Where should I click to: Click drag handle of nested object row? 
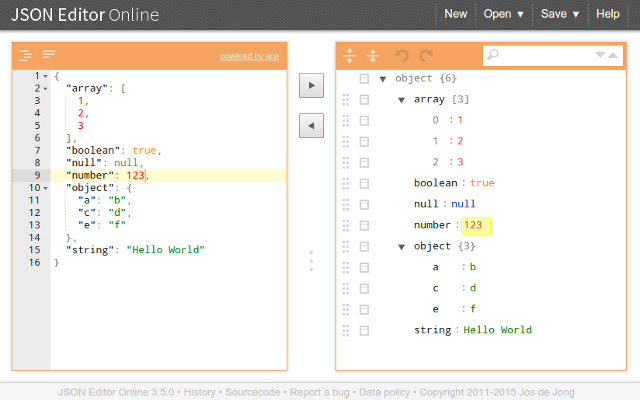tap(346, 247)
